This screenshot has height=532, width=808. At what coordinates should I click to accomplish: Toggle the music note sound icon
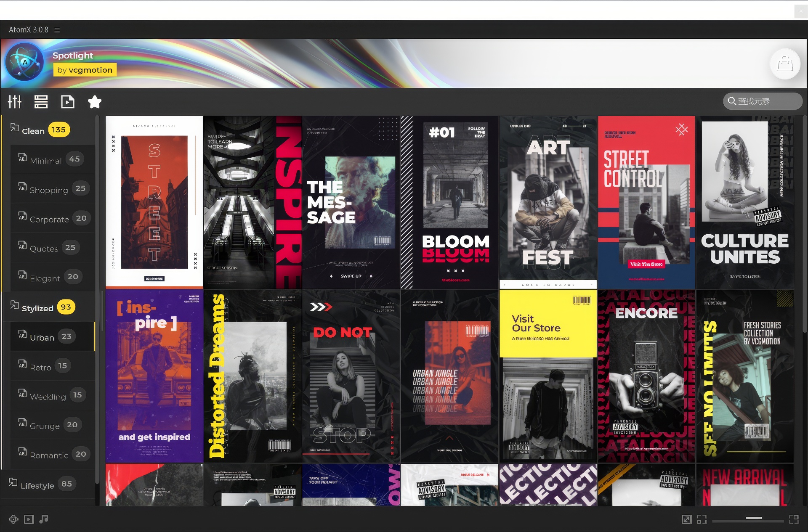point(44,519)
